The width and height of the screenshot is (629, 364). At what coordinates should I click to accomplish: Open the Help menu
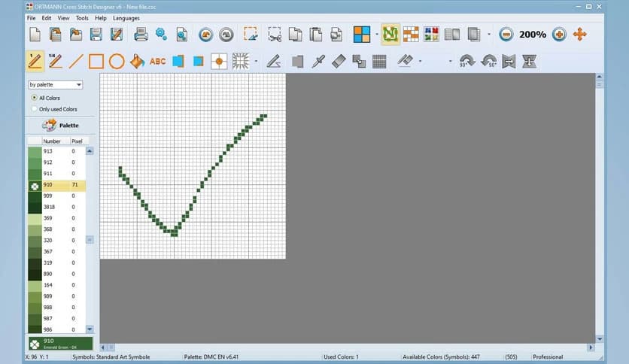101,18
